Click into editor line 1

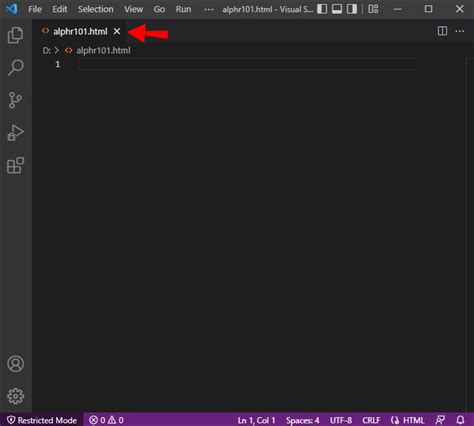247,64
